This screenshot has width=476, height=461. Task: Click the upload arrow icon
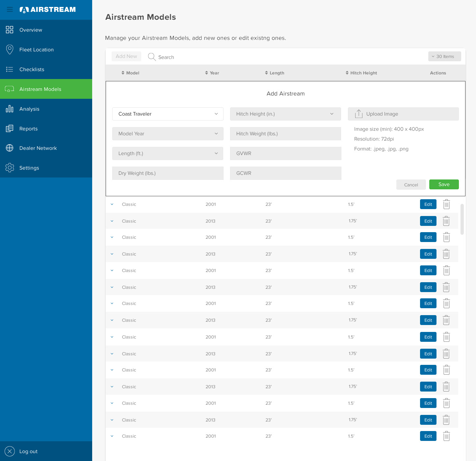(359, 114)
